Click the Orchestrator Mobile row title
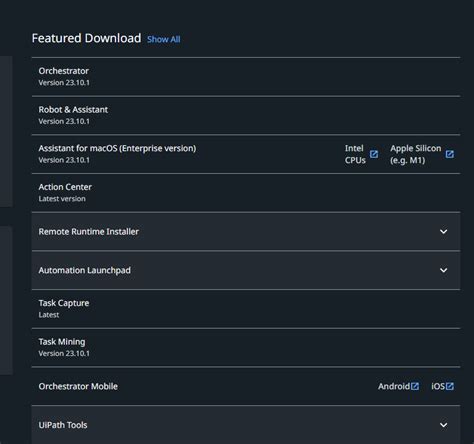The width and height of the screenshot is (474, 444). click(x=78, y=386)
